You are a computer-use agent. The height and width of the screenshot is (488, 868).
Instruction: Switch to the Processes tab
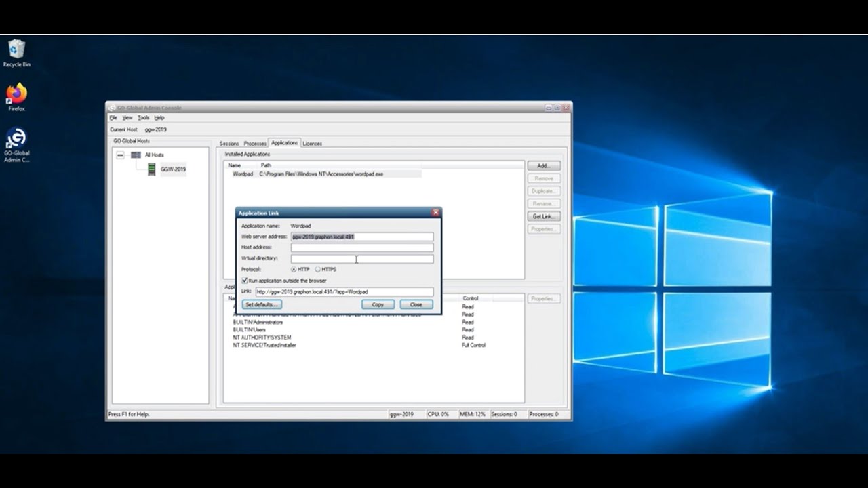click(x=255, y=144)
